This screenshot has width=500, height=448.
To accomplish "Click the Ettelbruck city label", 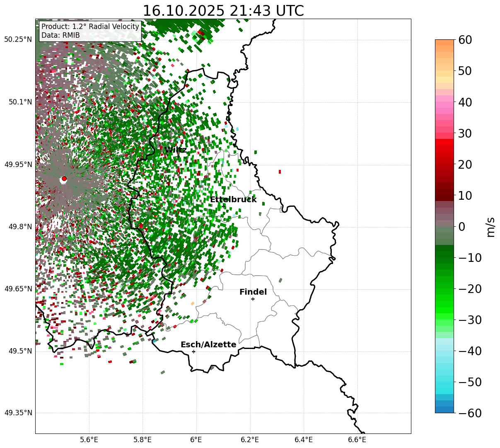I will [233, 199].
